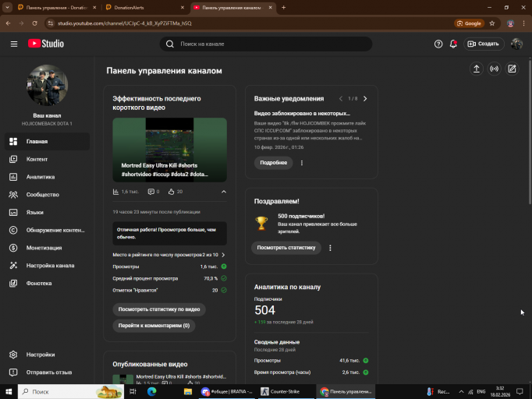Click the upload video arrow icon
Image resolution: width=532 pixels, height=399 pixels.
click(x=477, y=69)
